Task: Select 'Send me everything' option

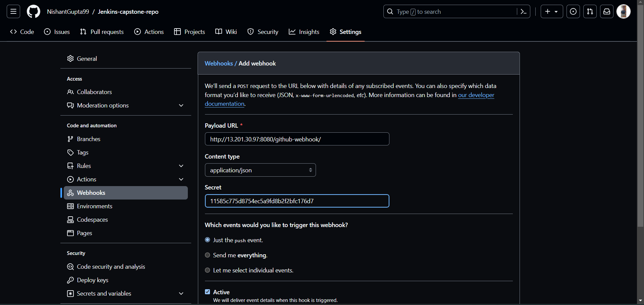Action: (x=208, y=255)
